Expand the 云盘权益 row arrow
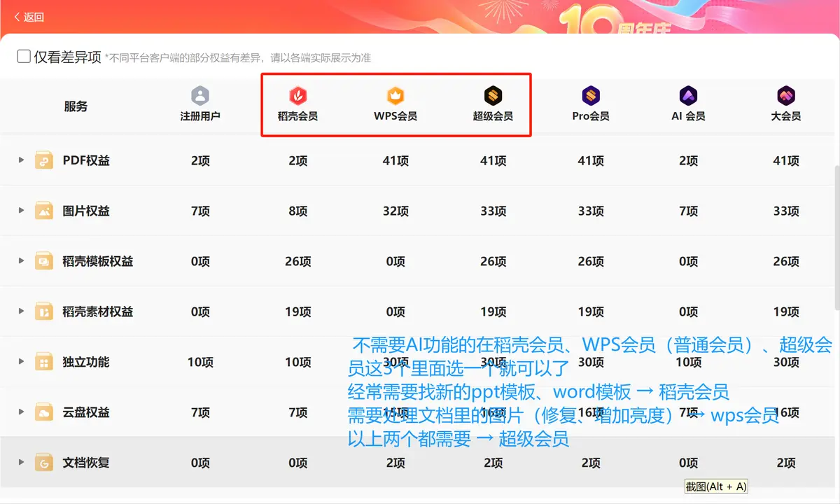Image resolution: width=840 pixels, height=504 pixels. click(x=22, y=412)
